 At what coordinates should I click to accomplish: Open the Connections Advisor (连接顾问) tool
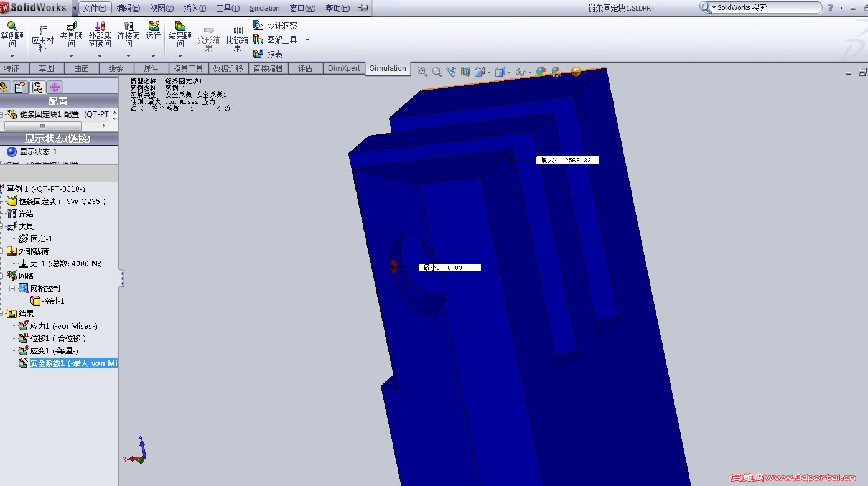(128, 35)
